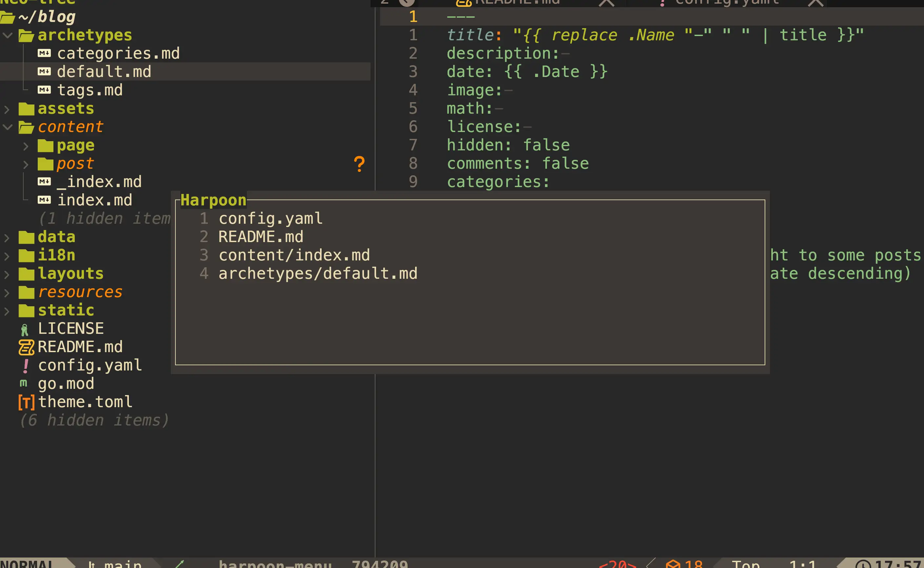This screenshot has width=924, height=568.
Task: Click the LICENSE file key icon
Action: click(x=25, y=330)
